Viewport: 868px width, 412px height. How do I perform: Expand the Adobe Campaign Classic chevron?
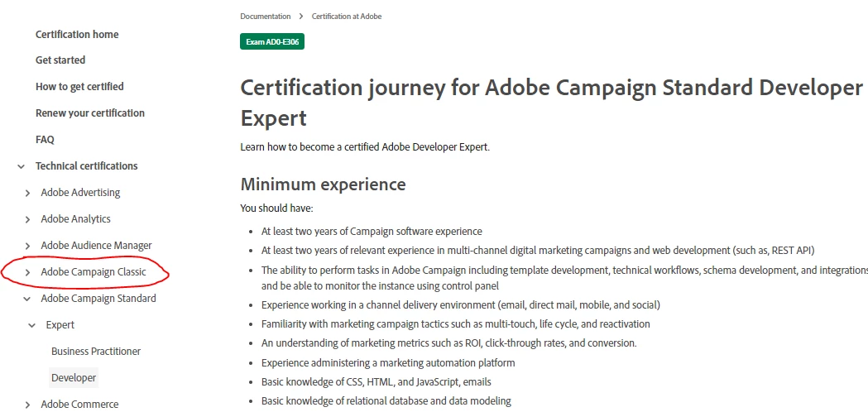tap(27, 272)
